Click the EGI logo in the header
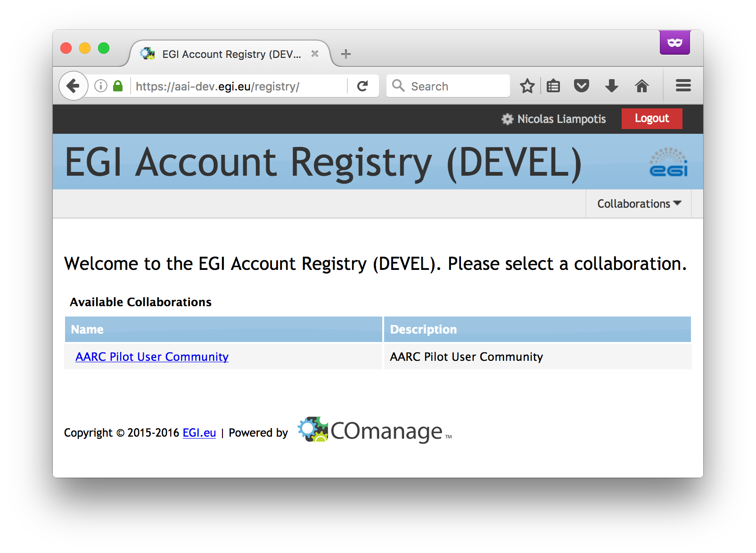This screenshot has height=553, width=756. click(668, 162)
